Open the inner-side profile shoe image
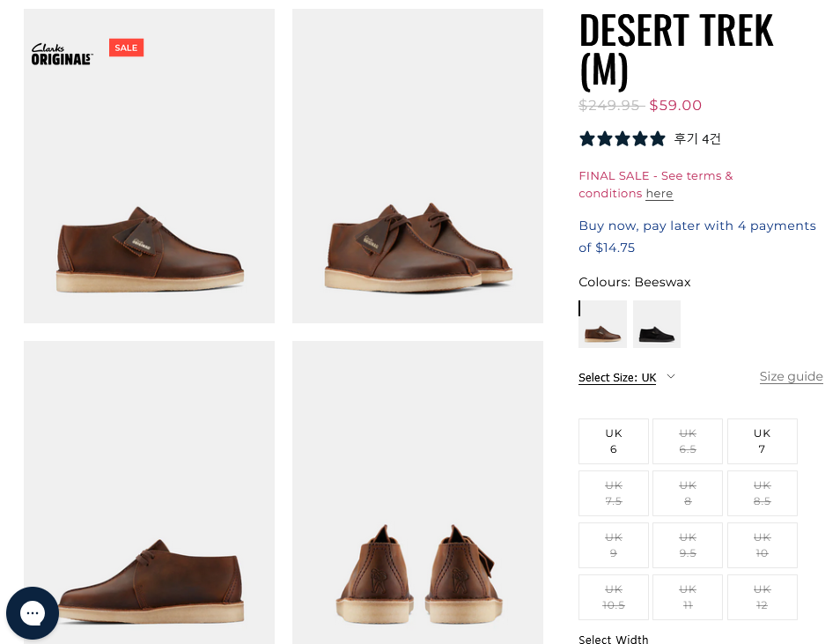Viewport: 840px width, 644px height. click(150, 492)
